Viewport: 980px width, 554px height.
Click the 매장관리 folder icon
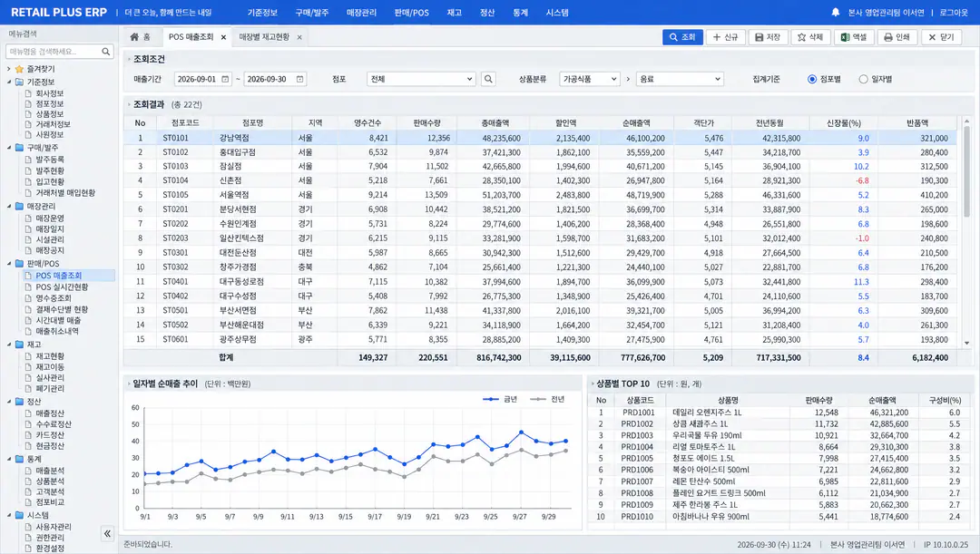pyautogui.click(x=19, y=206)
